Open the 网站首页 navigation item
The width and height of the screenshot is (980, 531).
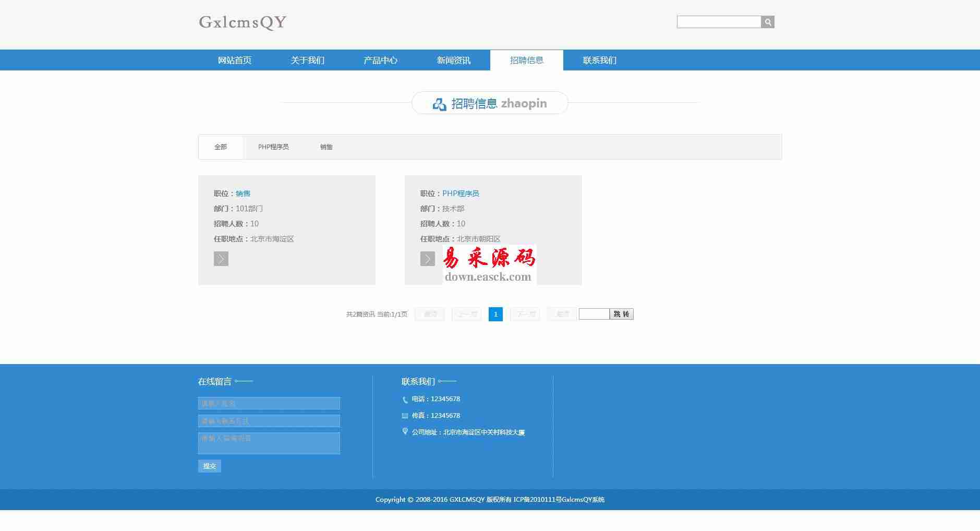[235, 61]
